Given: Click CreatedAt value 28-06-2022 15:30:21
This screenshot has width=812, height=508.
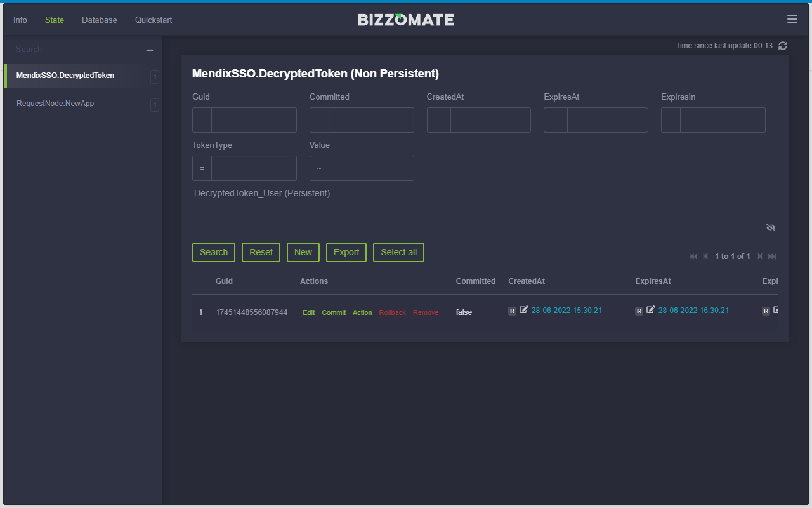Looking at the screenshot, I should 566,311.
